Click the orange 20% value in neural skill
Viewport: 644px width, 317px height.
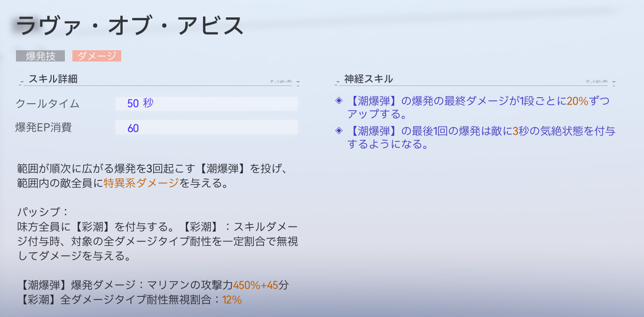point(577,101)
